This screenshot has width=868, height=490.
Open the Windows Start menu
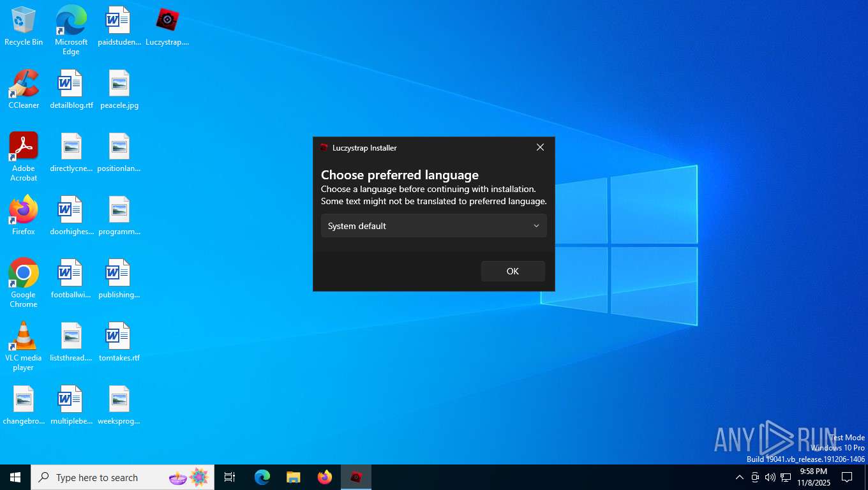[15, 477]
